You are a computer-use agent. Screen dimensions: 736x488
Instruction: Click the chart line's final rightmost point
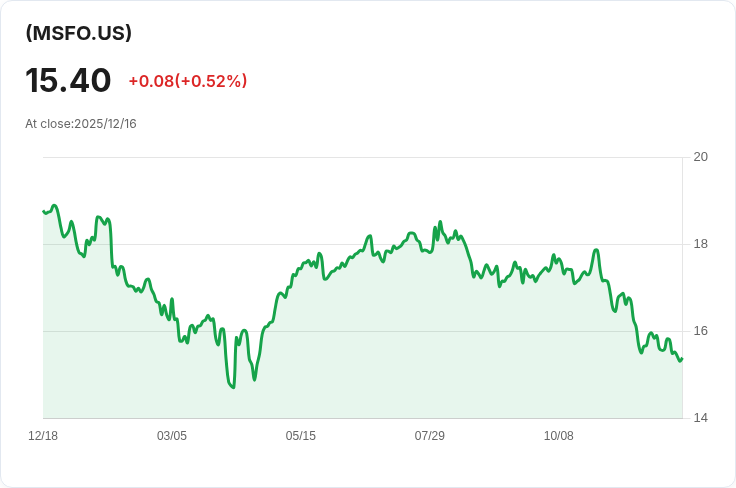click(682, 359)
